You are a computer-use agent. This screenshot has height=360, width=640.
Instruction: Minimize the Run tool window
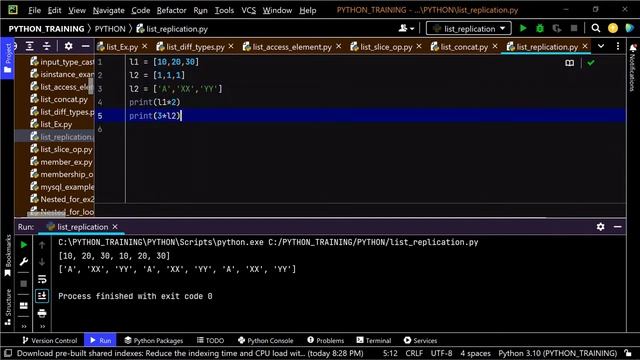pos(618,227)
